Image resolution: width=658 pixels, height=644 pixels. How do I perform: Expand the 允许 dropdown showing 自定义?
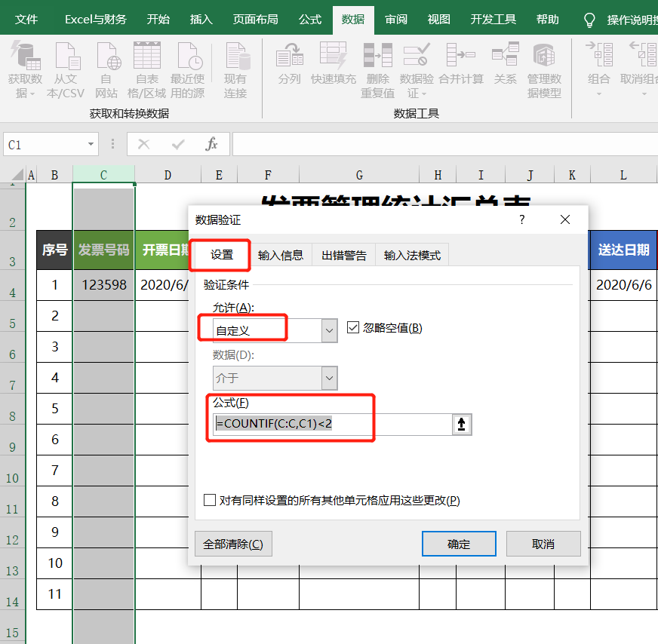(329, 330)
